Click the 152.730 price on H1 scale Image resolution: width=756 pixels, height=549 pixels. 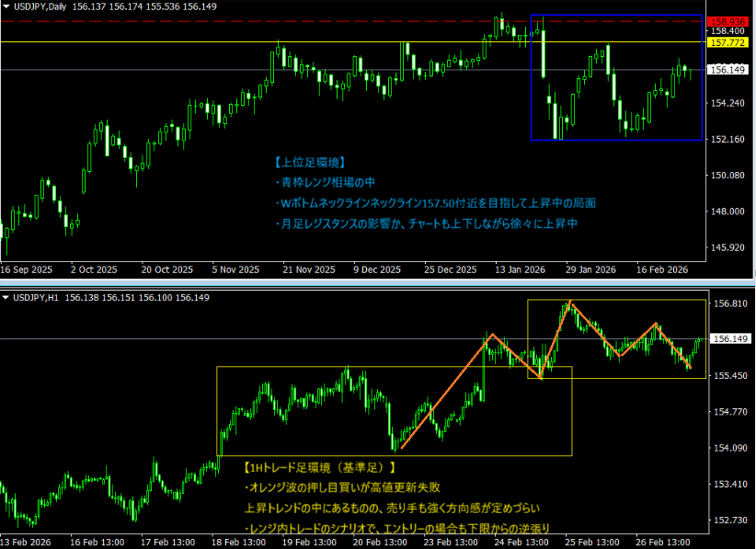[x=730, y=520]
